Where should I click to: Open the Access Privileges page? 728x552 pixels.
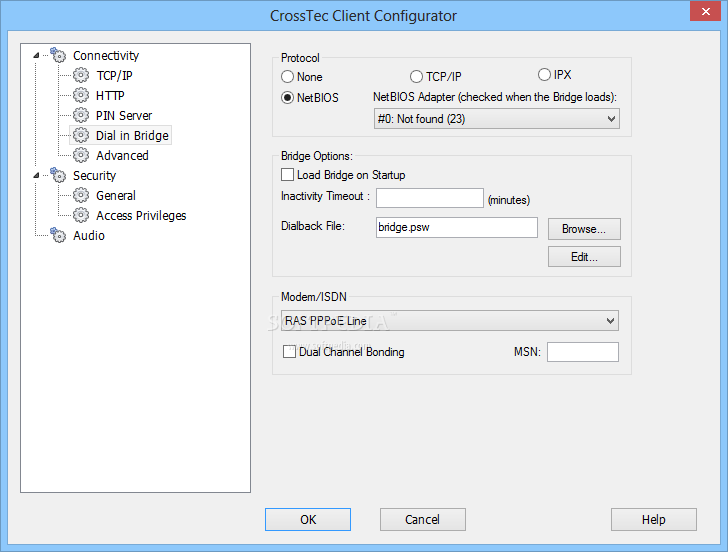[x=141, y=215]
